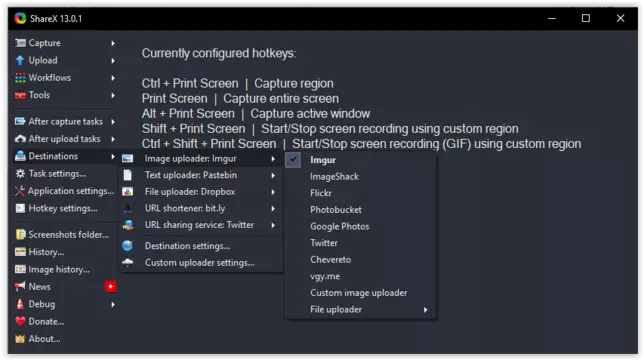Click the Workflows grid icon
Viewport: 644px width, 360px height.
coord(20,78)
